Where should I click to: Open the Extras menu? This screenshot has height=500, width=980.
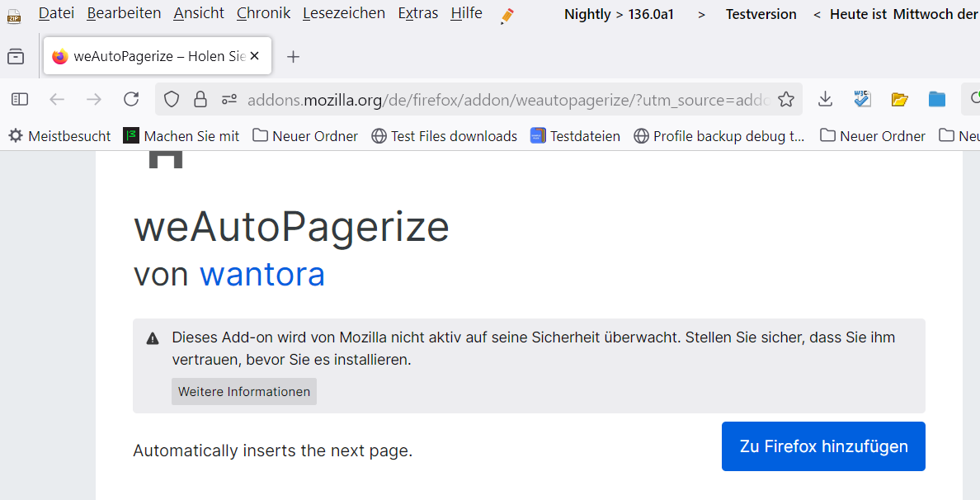(x=417, y=13)
